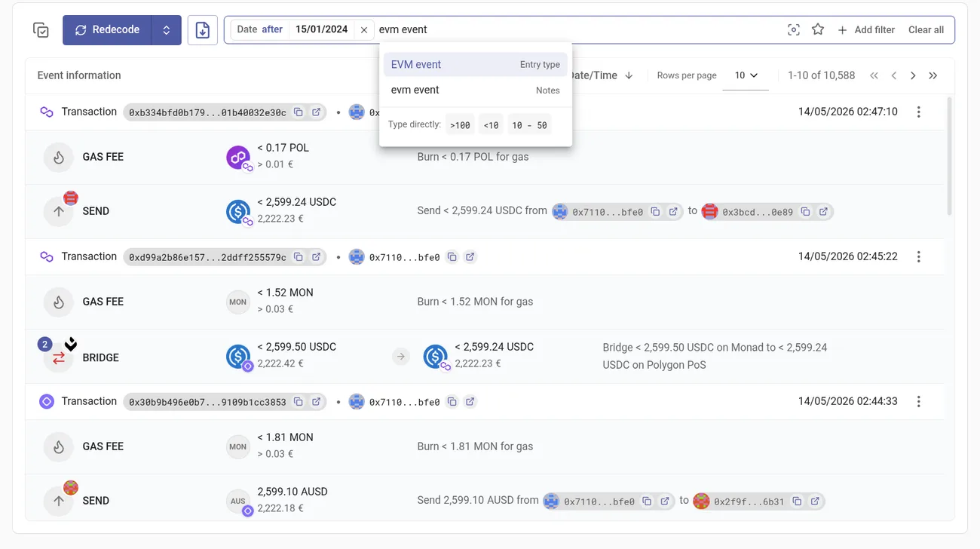
Task: Go to the previous page of results
Action: [x=894, y=75]
